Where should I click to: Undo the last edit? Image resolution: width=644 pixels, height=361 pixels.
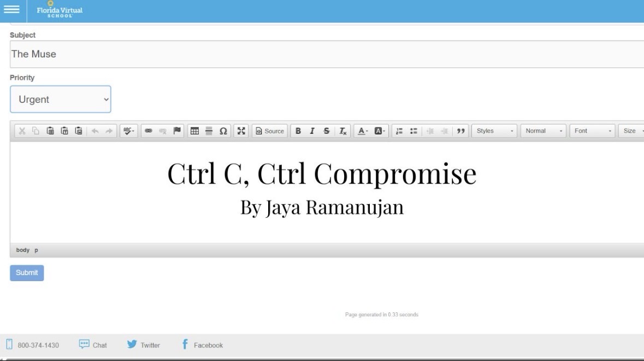(95, 131)
